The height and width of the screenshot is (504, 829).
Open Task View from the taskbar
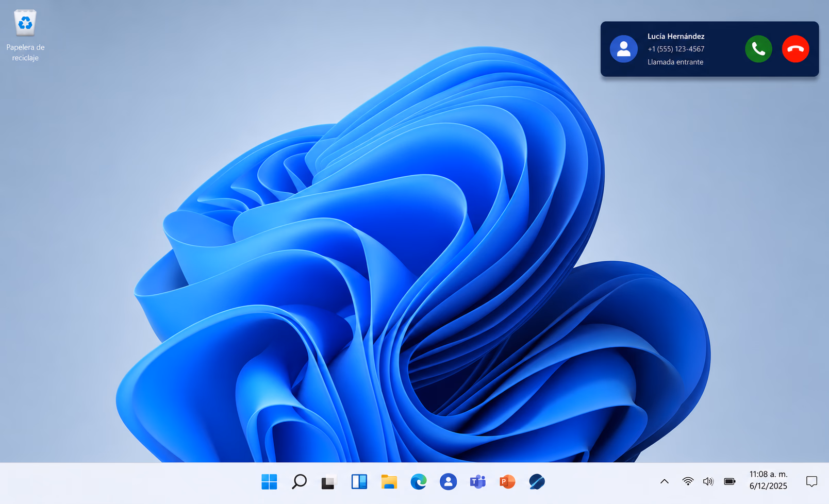[x=328, y=482]
